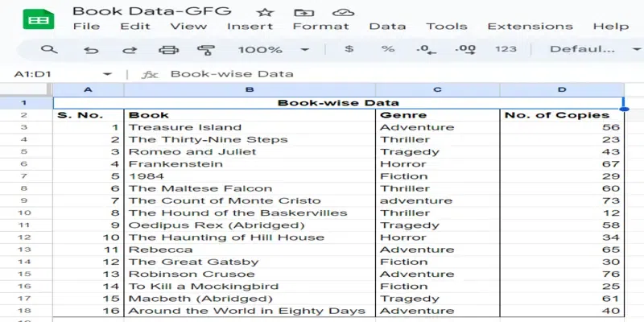Open the Format menu
This screenshot has width=644, height=322.
[x=320, y=27]
